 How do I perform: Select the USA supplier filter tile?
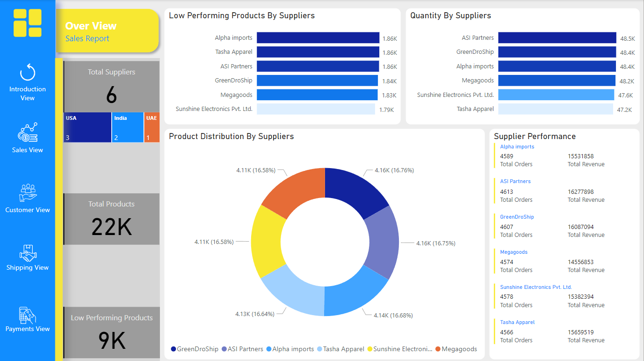pos(87,127)
